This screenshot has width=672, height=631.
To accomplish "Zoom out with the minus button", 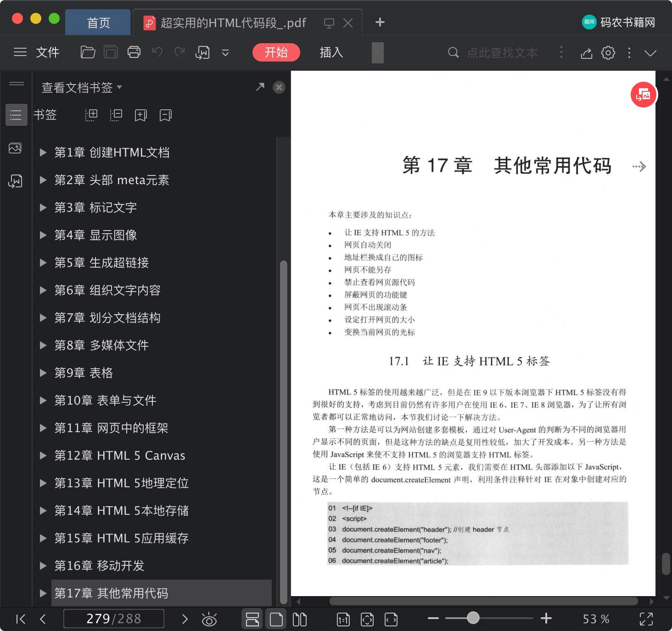I will tap(433, 619).
